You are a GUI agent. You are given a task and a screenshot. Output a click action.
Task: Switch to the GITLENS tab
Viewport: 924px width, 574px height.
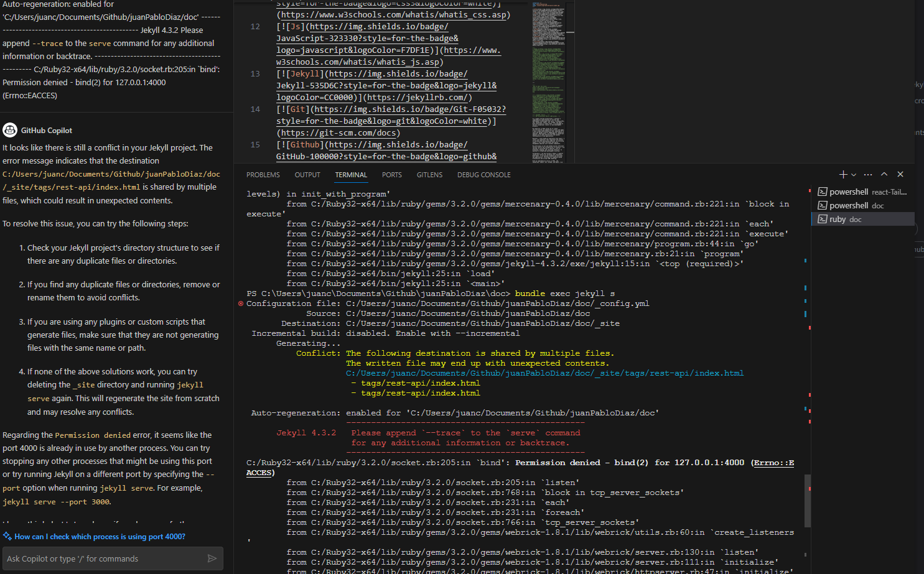click(x=429, y=175)
